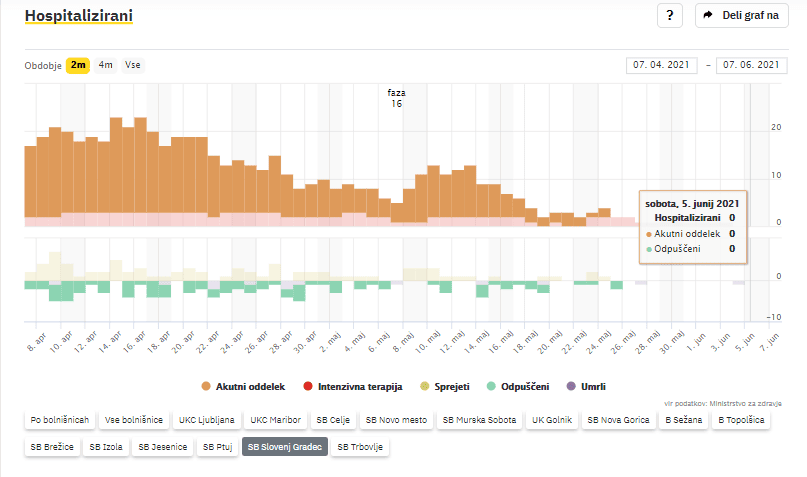The height and width of the screenshot is (477, 807).
Task: Open the question mark help button
Action: pyautogui.click(x=669, y=16)
